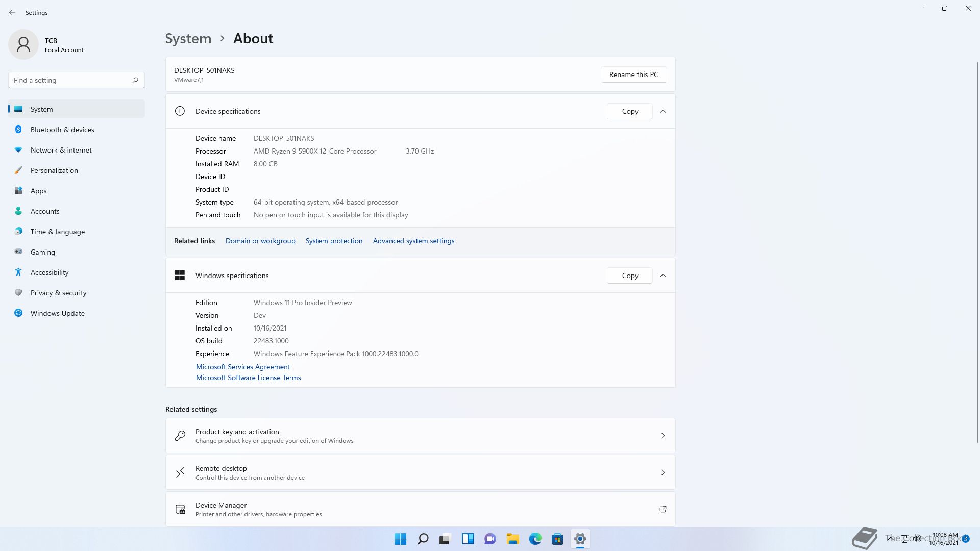Go to Privacy & security page
The width and height of the screenshot is (980, 551).
[58, 293]
